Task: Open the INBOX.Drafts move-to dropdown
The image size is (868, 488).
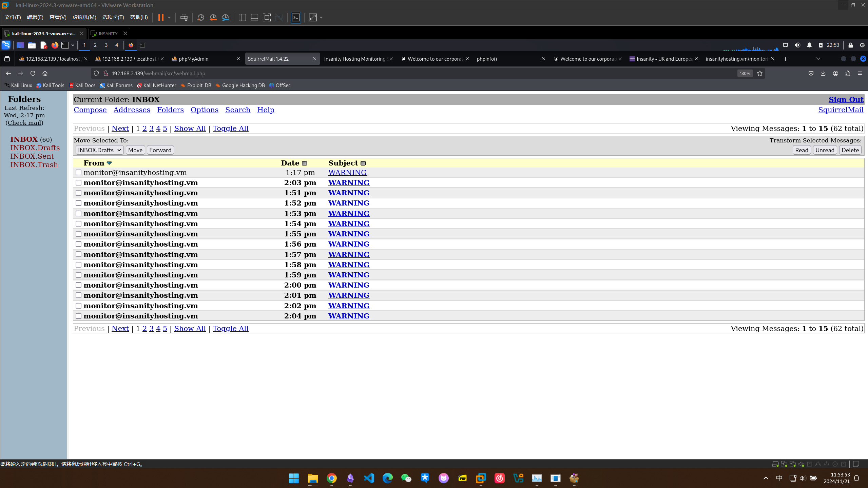Action: (x=99, y=150)
